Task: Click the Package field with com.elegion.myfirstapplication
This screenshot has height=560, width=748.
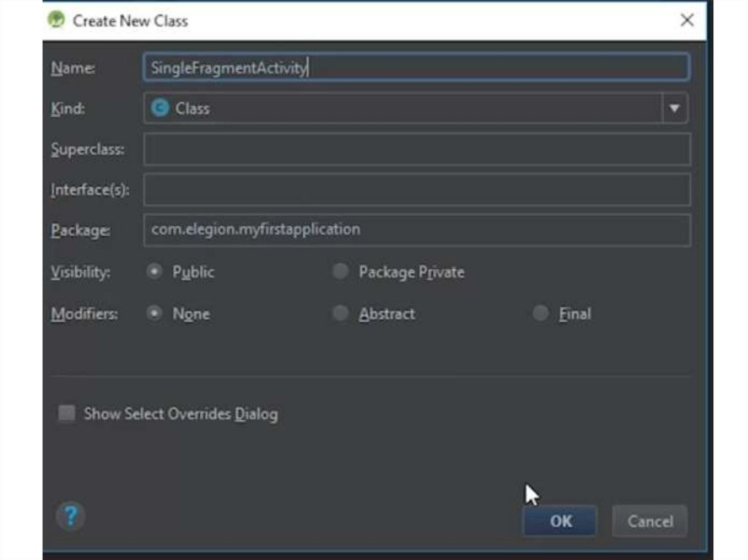Action: pyautogui.click(x=416, y=230)
